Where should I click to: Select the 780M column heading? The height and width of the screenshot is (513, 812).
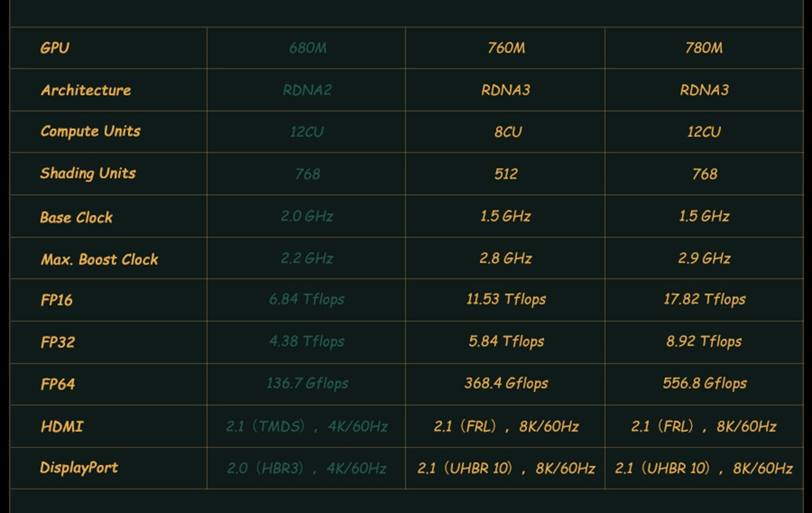pyautogui.click(x=704, y=48)
